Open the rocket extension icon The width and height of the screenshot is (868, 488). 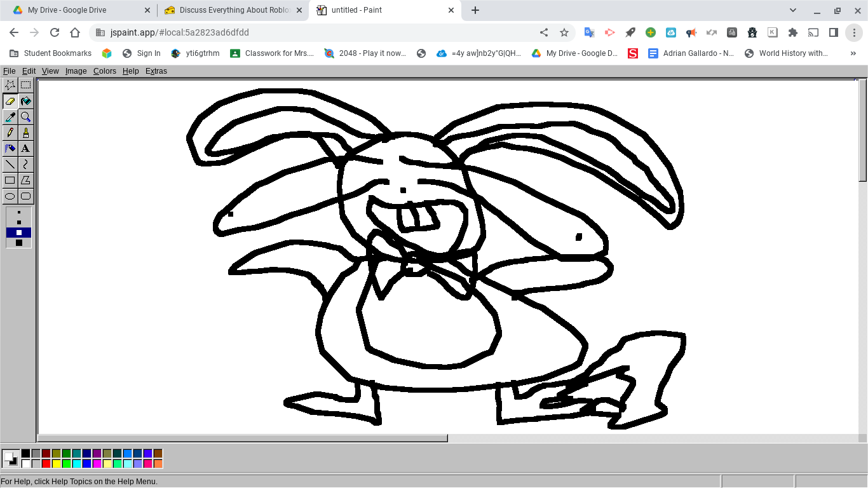630,32
